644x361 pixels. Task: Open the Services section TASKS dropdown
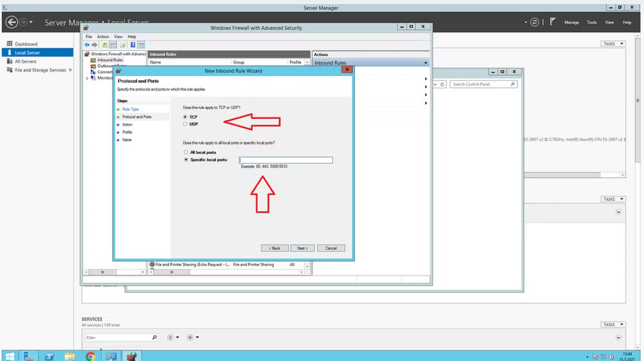point(613,324)
